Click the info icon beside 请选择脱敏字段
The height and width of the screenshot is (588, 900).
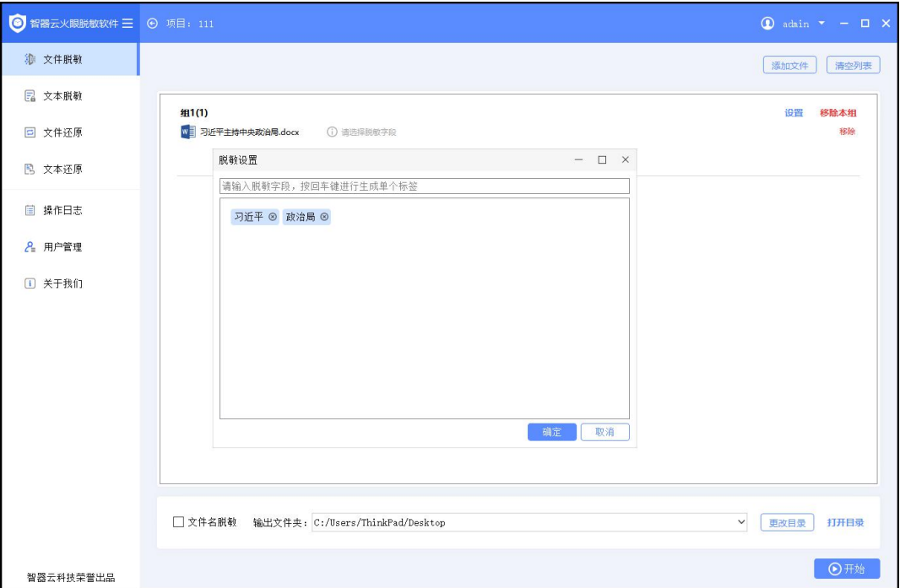[x=331, y=132]
